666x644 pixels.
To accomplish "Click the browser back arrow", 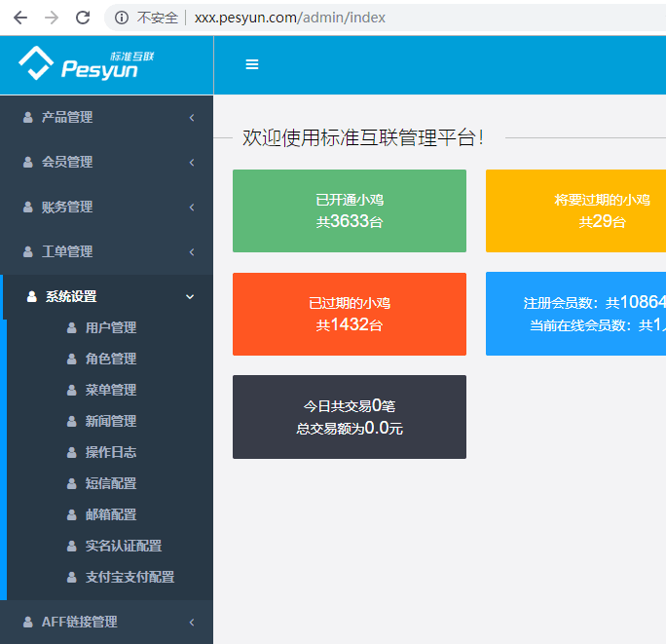I will point(20,18).
